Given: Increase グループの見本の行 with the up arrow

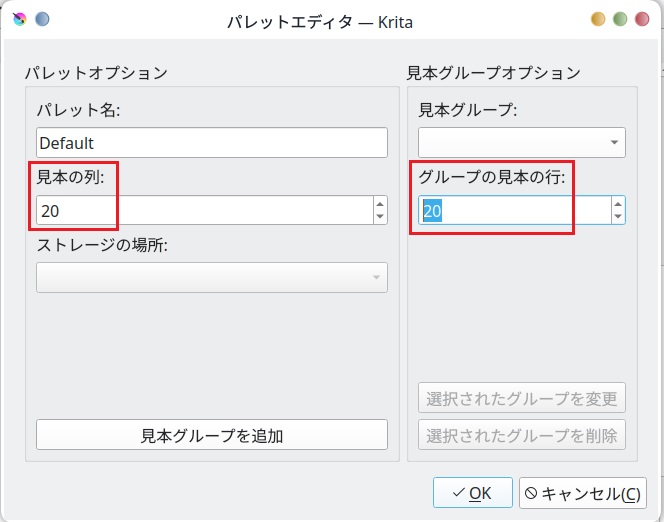Looking at the screenshot, I should 618,204.
